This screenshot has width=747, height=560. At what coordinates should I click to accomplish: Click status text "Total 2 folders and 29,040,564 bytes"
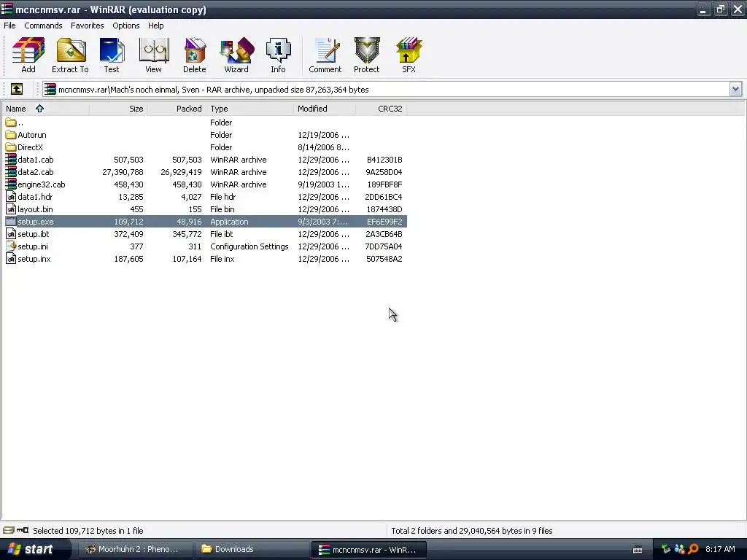pos(472,531)
